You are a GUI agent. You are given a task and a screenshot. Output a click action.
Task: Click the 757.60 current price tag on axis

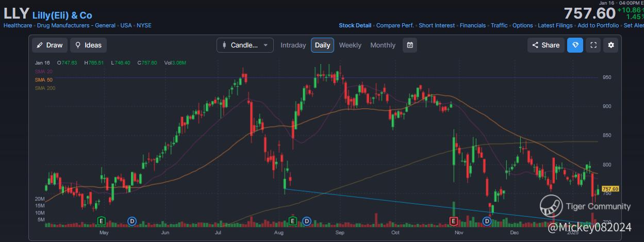click(610, 189)
